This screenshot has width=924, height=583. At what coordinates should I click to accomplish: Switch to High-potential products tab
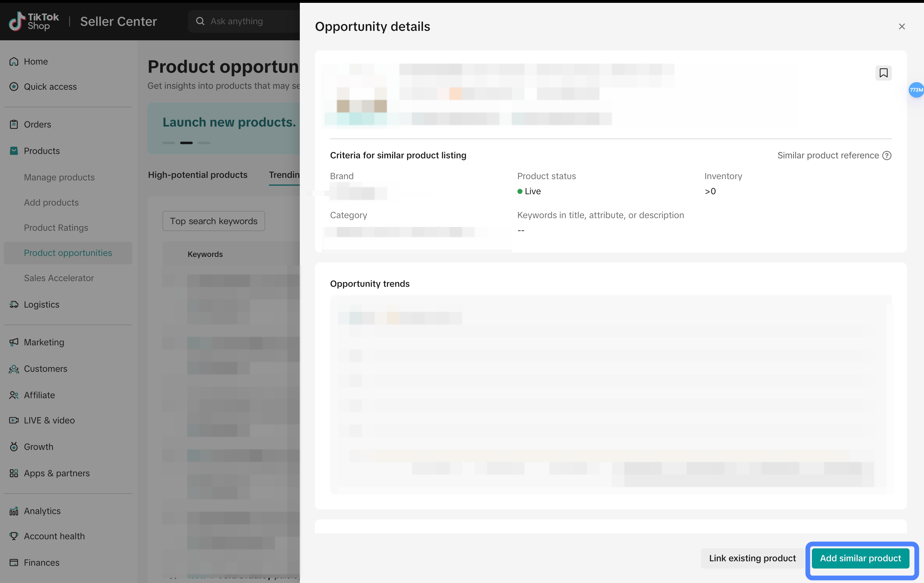(x=197, y=175)
